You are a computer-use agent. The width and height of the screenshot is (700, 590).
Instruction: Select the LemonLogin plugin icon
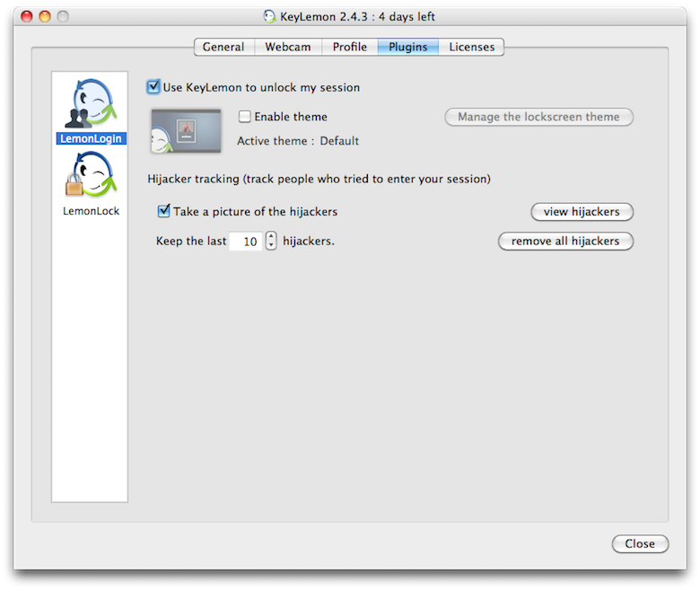coord(91,103)
